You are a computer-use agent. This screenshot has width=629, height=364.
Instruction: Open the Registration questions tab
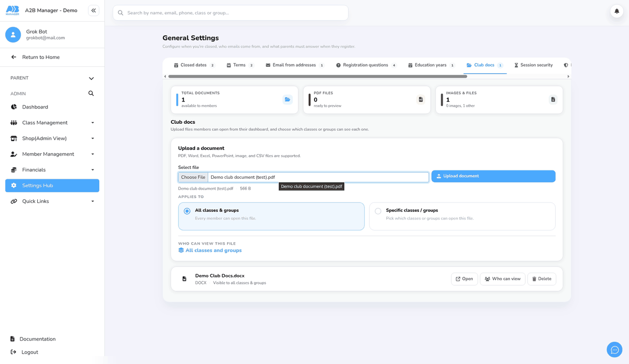point(367,65)
